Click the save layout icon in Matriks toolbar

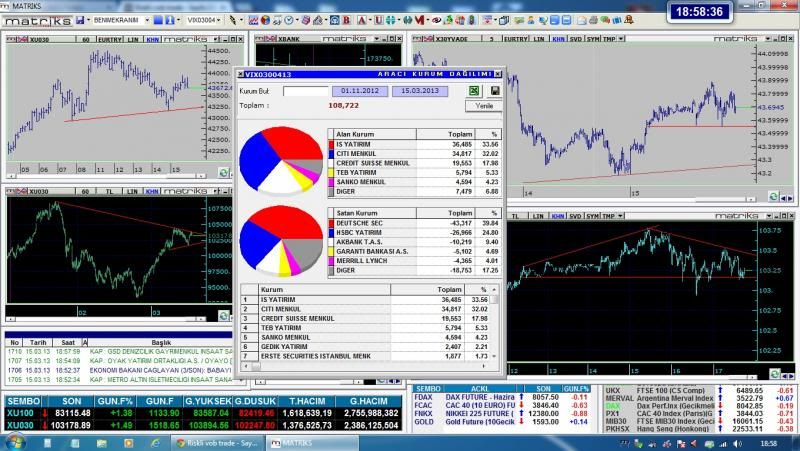point(80,20)
